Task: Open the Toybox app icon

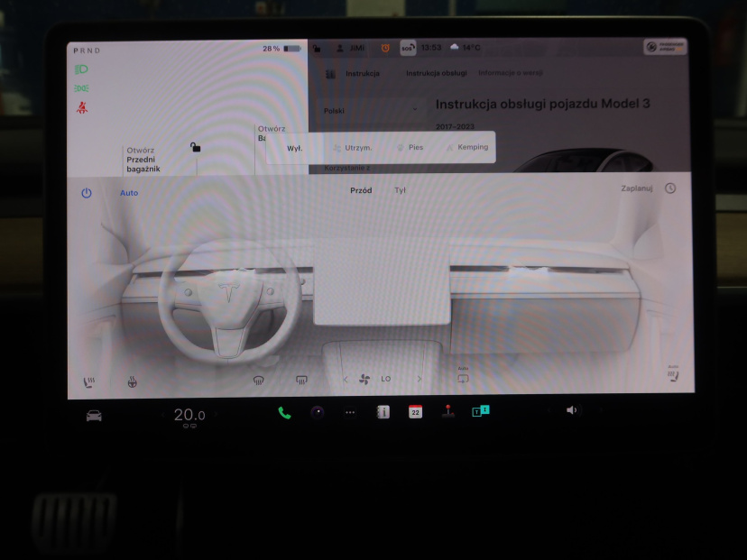Action: click(481, 411)
